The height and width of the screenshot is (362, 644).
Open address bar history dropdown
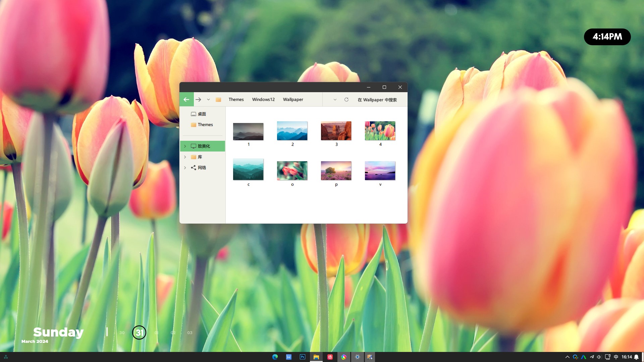[x=335, y=100]
